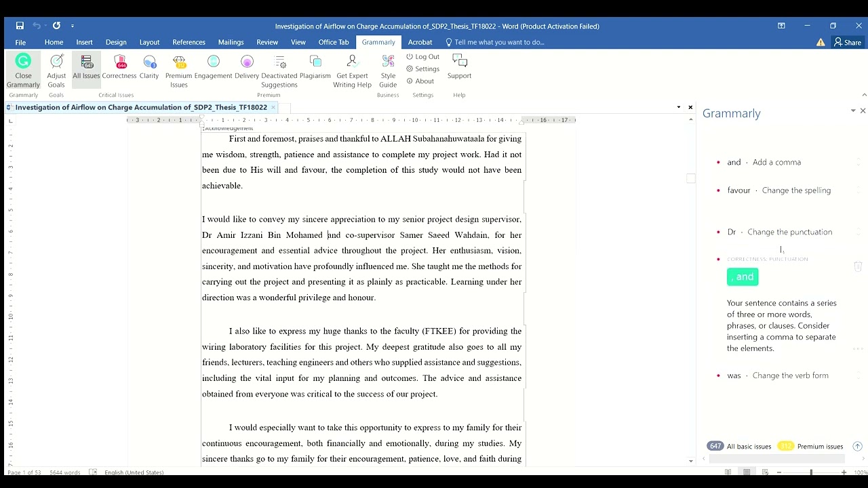
Task: Click the 647 All basic issues counter
Action: coord(739,446)
